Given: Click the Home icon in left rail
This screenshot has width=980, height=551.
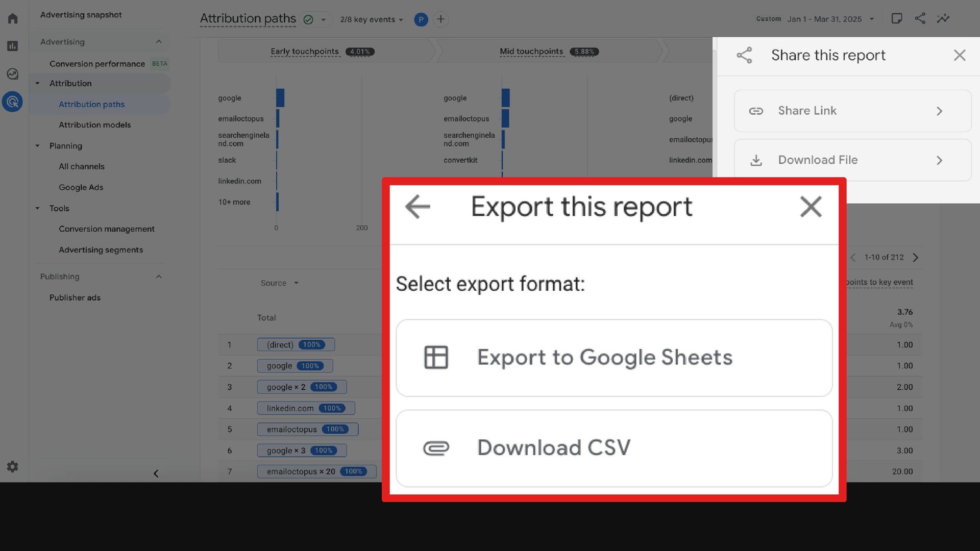Looking at the screenshot, I should pyautogui.click(x=13, y=19).
